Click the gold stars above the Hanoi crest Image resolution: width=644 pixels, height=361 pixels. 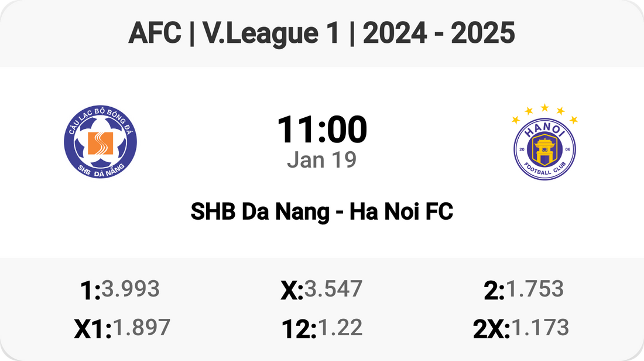pyautogui.click(x=544, y=112)
